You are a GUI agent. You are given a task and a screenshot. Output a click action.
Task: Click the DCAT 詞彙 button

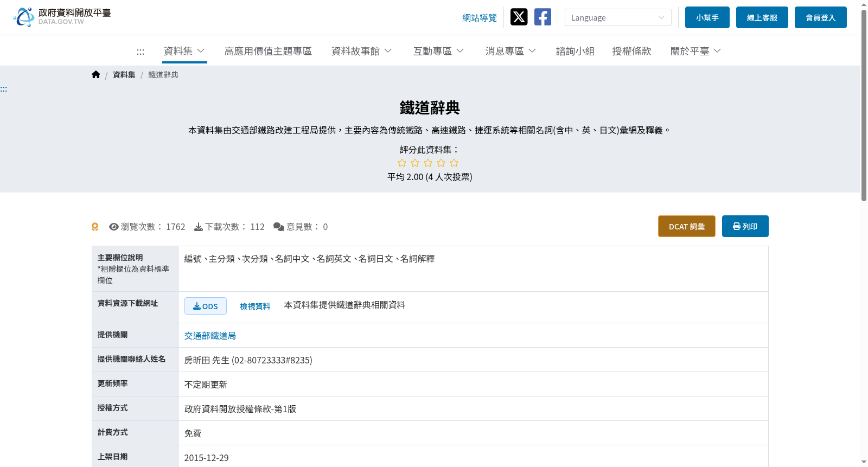point(687,226)
